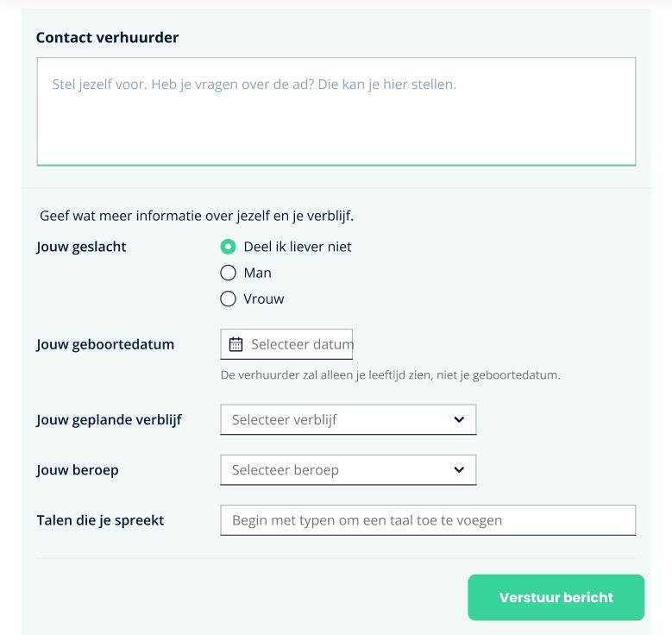Click the calendar icon in the birth date field
672x635 pixels.
(236, 344)
